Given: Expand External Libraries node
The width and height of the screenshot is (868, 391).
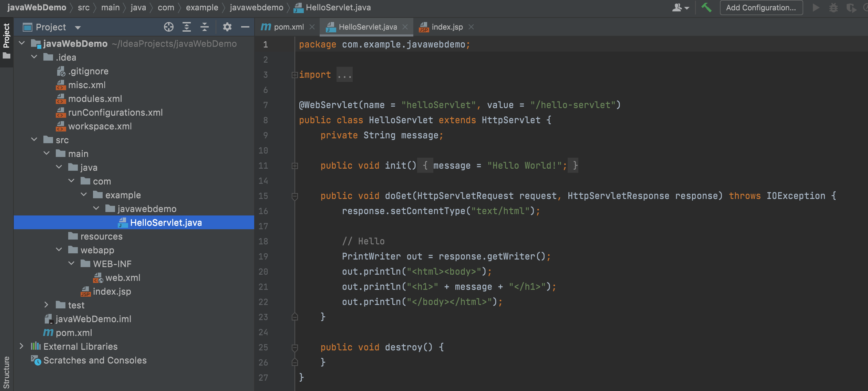Looking at the screenshot, I should tap(21, 346).
